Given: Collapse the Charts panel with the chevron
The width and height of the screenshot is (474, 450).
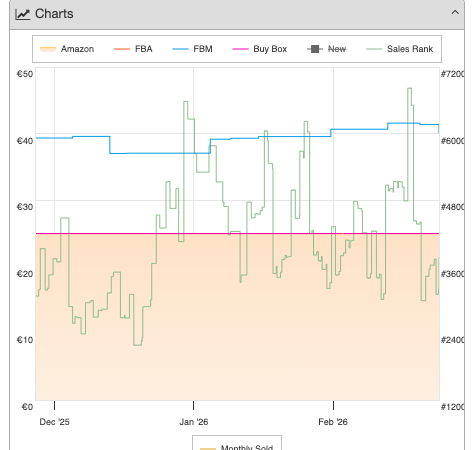Looking at the screenshot, I should tap(455, 13).
